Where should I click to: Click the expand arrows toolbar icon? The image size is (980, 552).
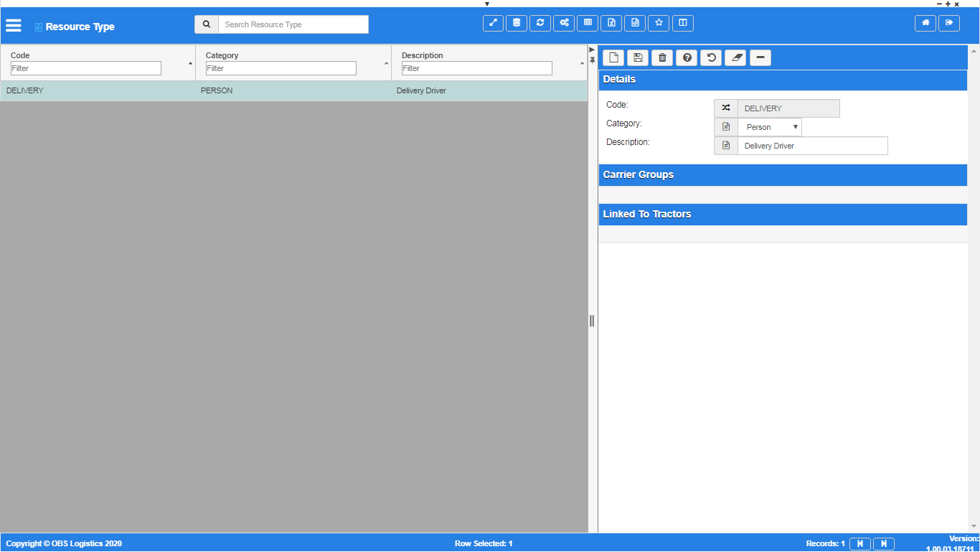click(493, 23)
